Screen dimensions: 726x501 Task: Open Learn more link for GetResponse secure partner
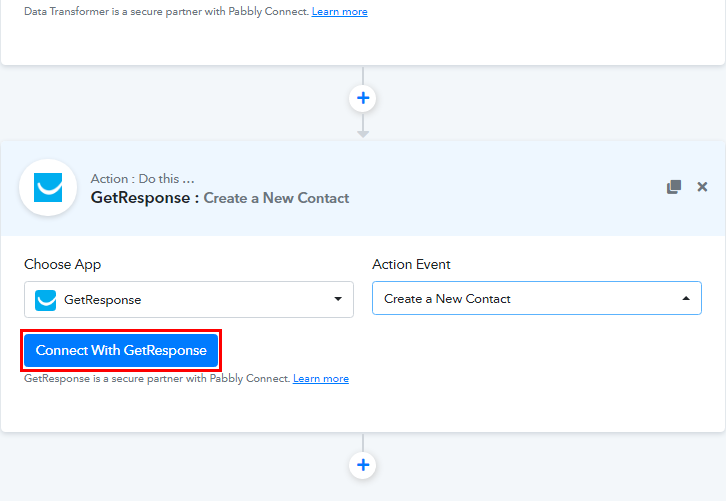[x=321, y=378]
